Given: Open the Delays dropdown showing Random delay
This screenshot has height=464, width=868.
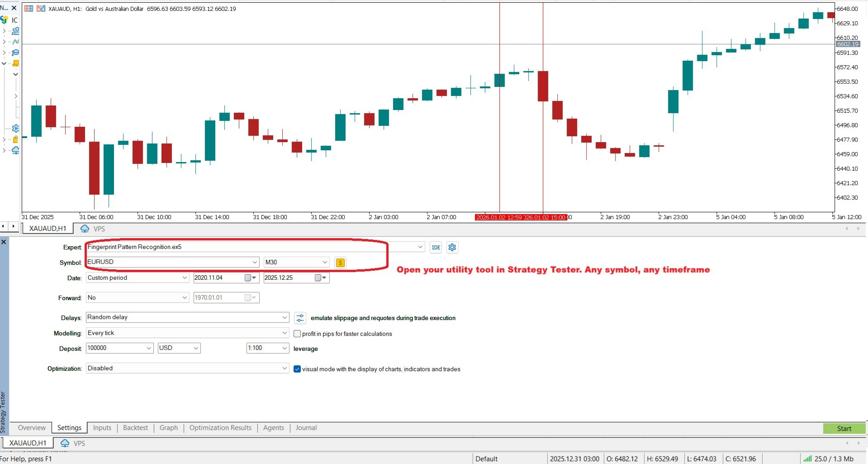Looking at the screenshot, I should (x=187, y=317).
